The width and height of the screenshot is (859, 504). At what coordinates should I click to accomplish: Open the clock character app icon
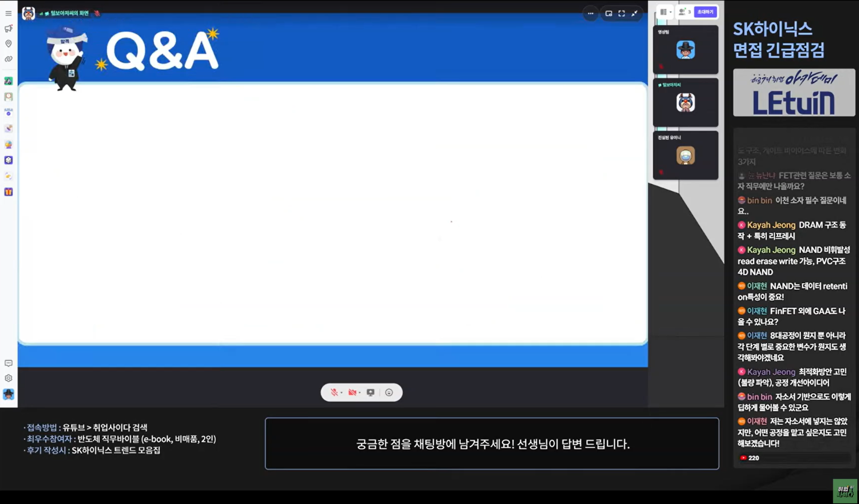click(9, 97)
